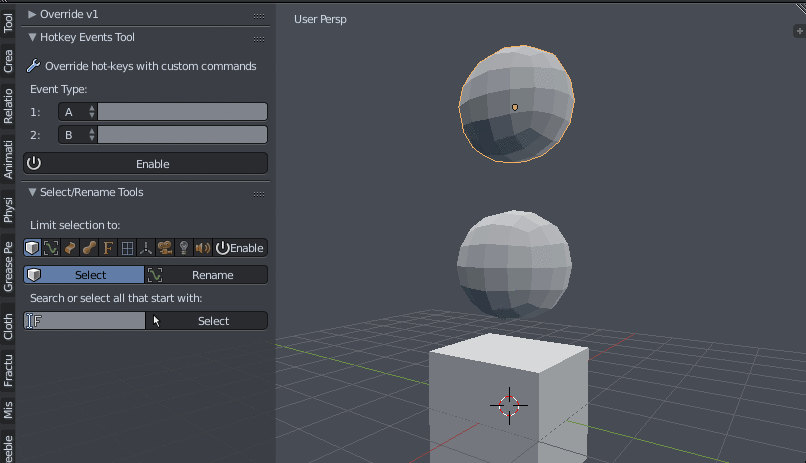This screenshot has height=463, width=806.
Task: Switch to Select mode
Action: pyautogui.click(x=84, y=275)
